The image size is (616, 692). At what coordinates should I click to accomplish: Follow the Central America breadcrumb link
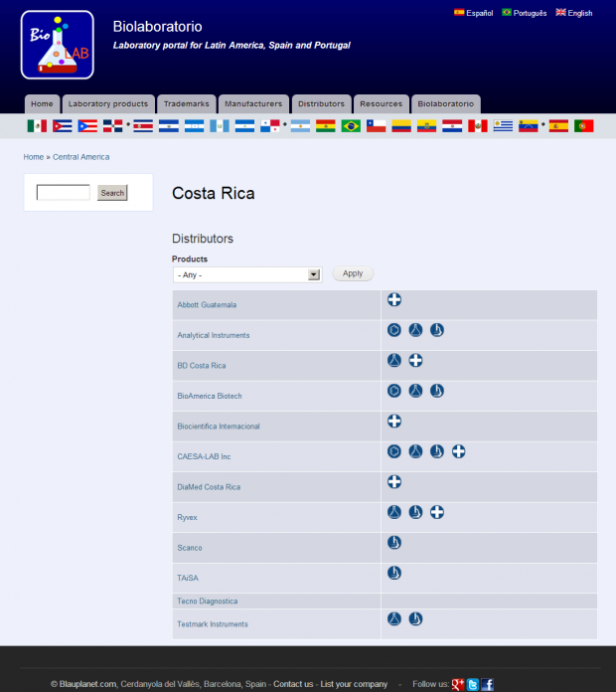pyautogui.click(x=81, y=157)
